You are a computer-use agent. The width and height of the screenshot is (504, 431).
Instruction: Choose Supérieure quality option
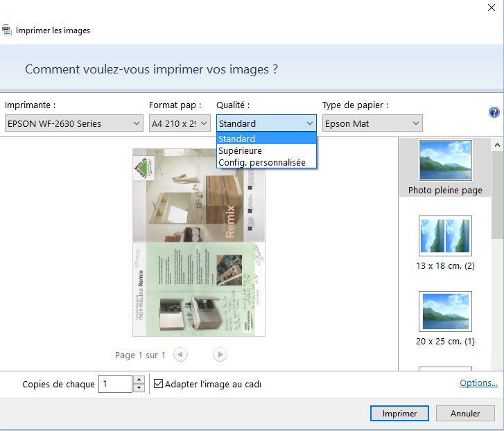[x=266, y=150]
